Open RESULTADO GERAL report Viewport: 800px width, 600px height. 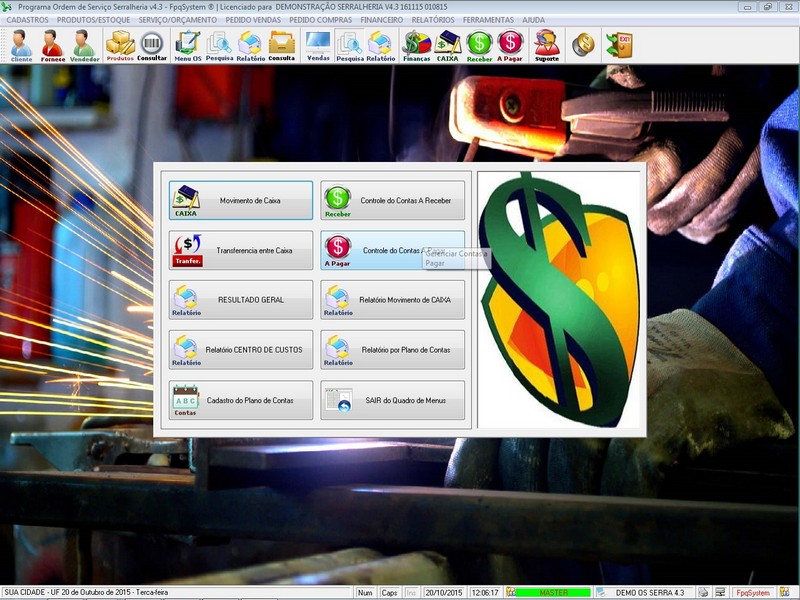(240, 300)
